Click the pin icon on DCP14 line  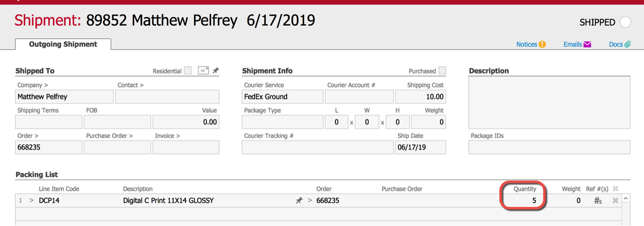pyautogui.click(x=299, y=201)
